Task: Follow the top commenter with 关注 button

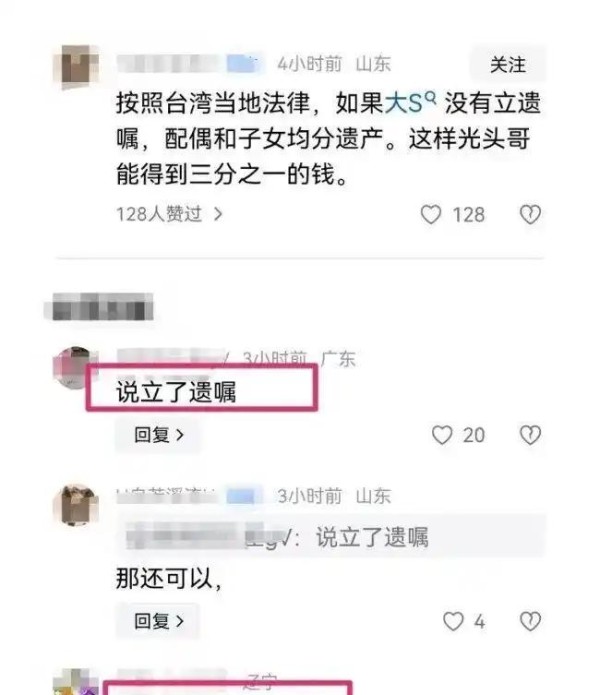Action: (x=508, y=65)
